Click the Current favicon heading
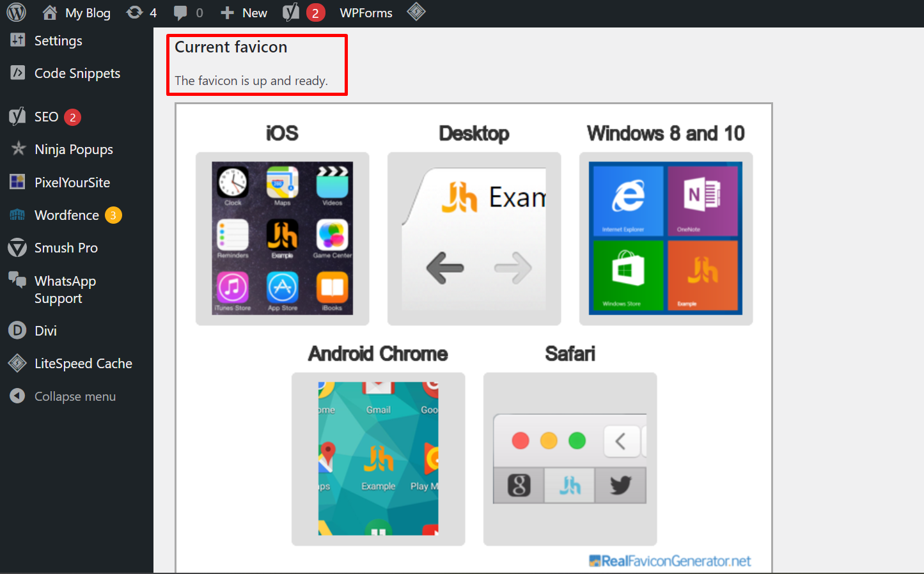Screen dimensions: 924x574 [x=231, y=47]
